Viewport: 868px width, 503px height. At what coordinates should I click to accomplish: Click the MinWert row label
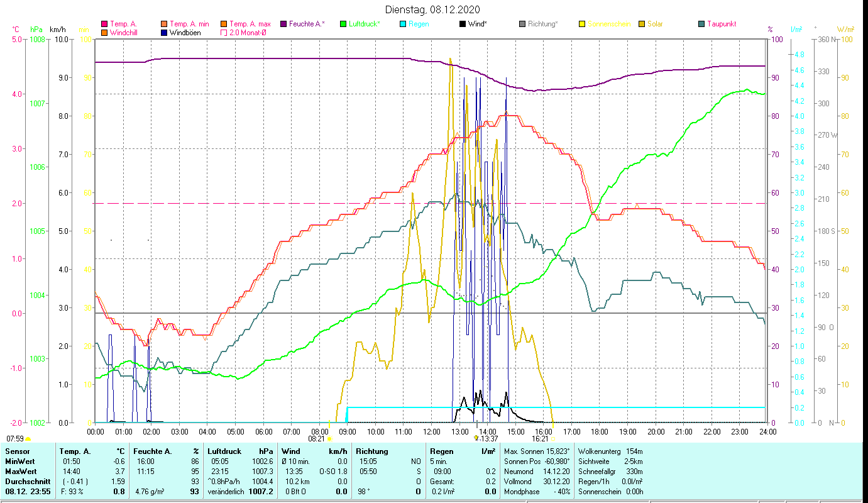pyautogui.click(x=20, y=462)
